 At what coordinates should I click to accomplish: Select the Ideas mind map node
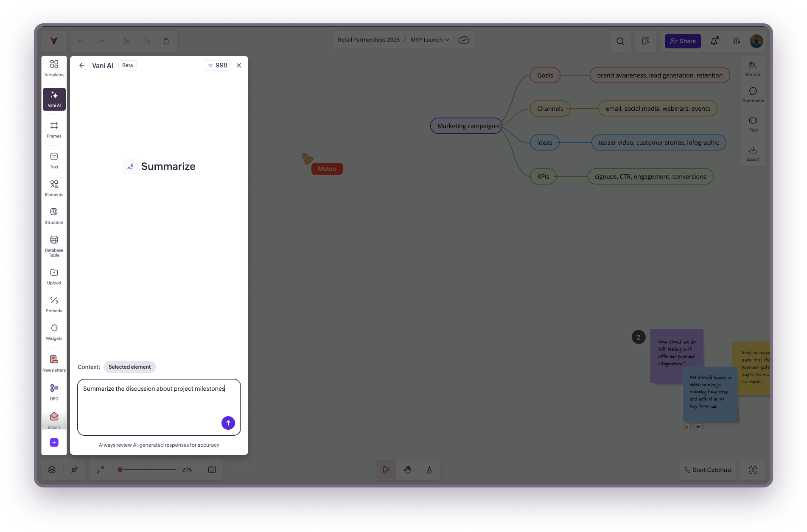pyautogui.click(x=545, y=143)
